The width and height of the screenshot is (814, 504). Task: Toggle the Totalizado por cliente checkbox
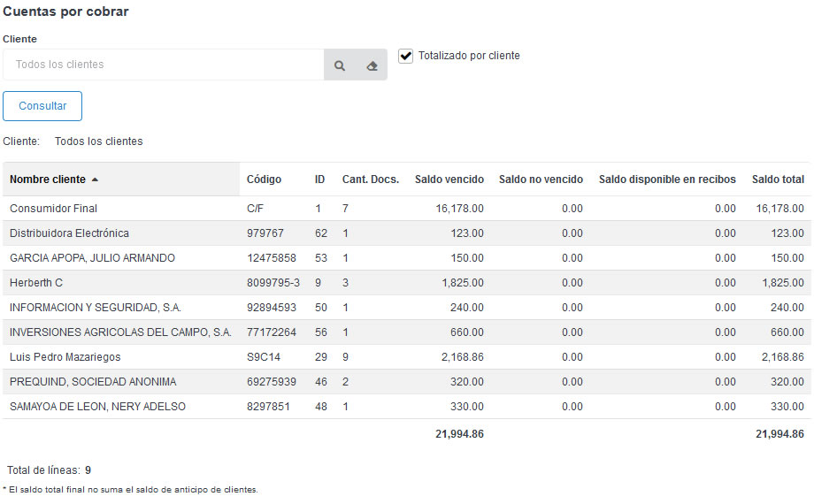406,56
